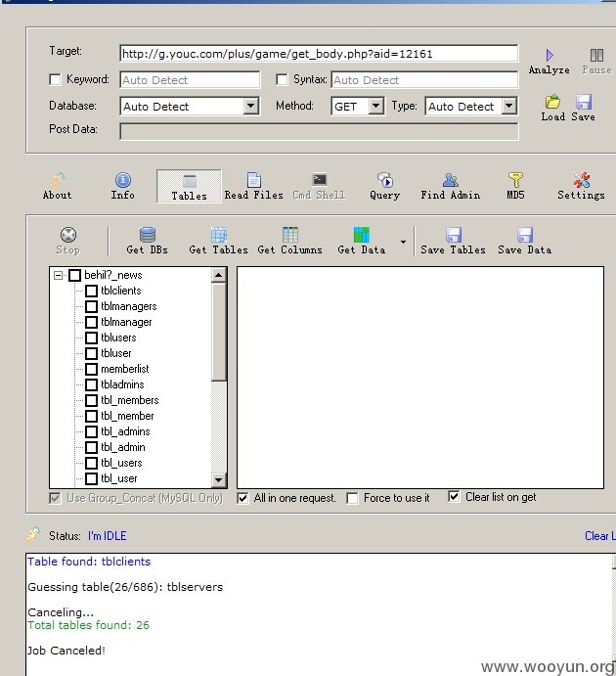Click the Keyword Auto Detect field
Viewport: 616px width, 676px height.
[x=190, y=80]
